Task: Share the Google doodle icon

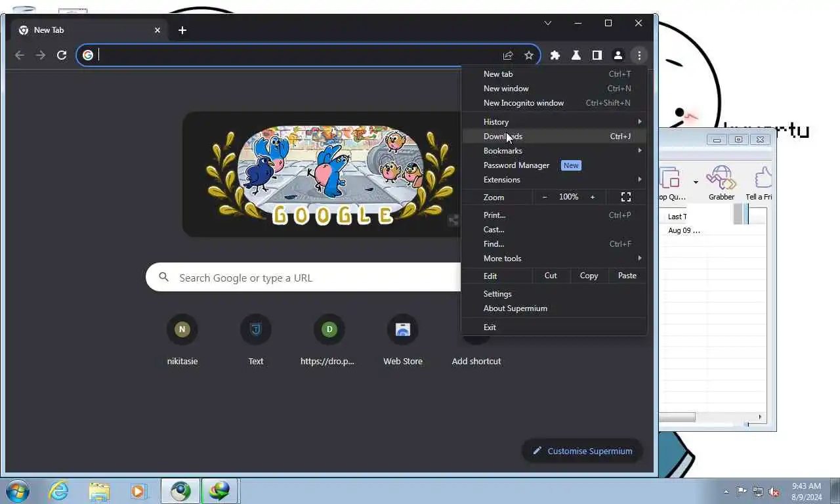Action: [453, 220]
